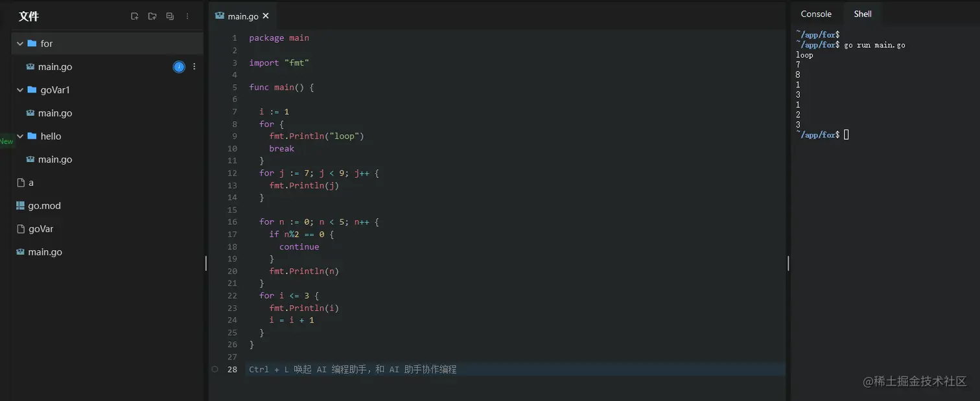Click the 'New' badge on the left edge
The width and height of the screenshot is (980, 401).
[x=6, y=141]
